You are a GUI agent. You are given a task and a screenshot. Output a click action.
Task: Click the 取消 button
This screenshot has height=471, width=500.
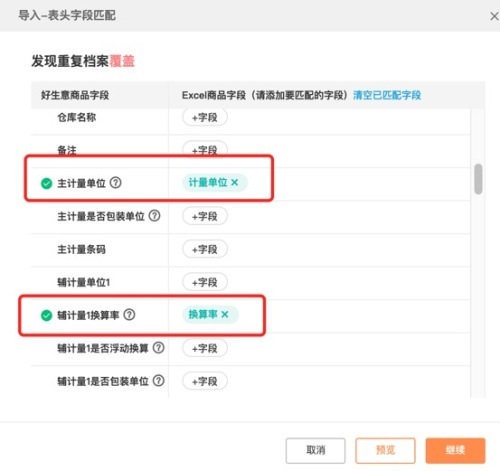tap(315, 450)
